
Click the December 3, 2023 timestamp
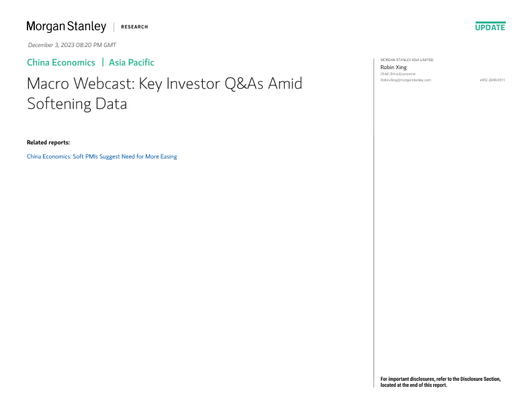(72, 45)
